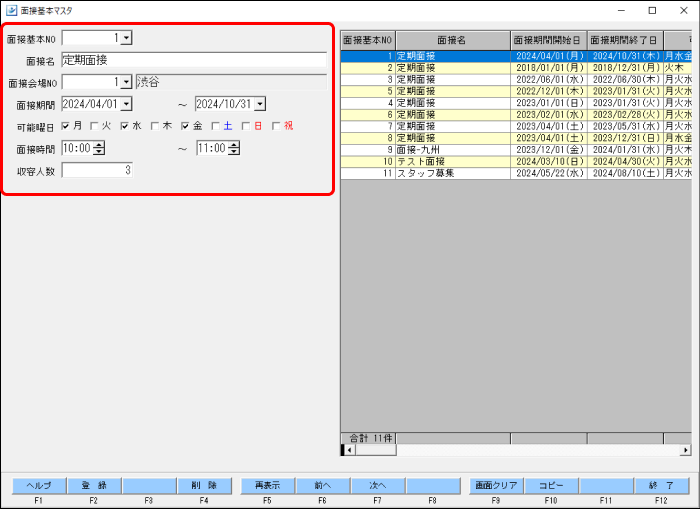This screenshot has width=700, height=509.
Task: Select row 7 ending 2023/05/31
Action: tap(516, 126)
